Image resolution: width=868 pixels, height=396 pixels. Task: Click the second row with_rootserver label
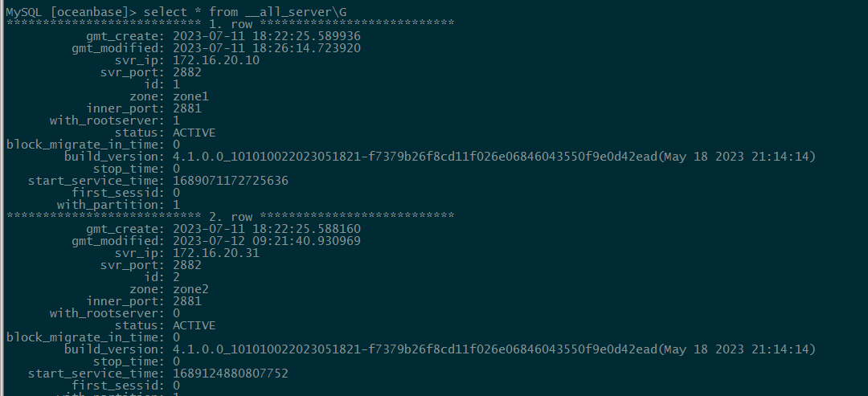point(107,313)
